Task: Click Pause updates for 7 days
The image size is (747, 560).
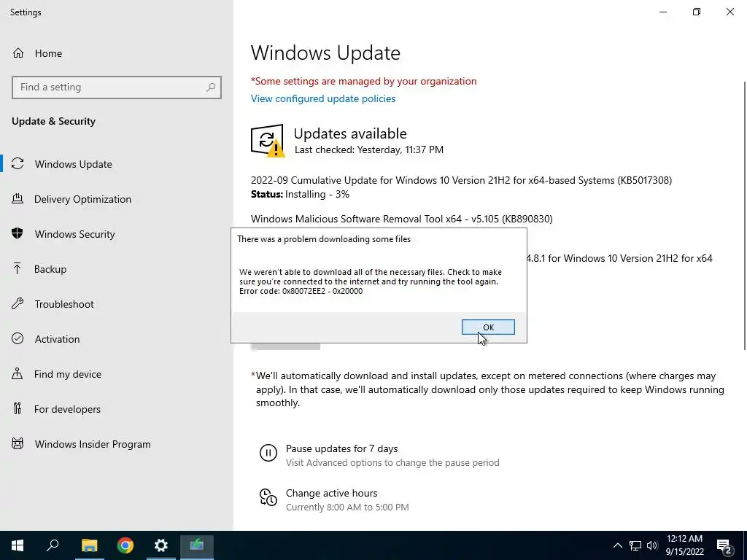Action: point(341,448)
